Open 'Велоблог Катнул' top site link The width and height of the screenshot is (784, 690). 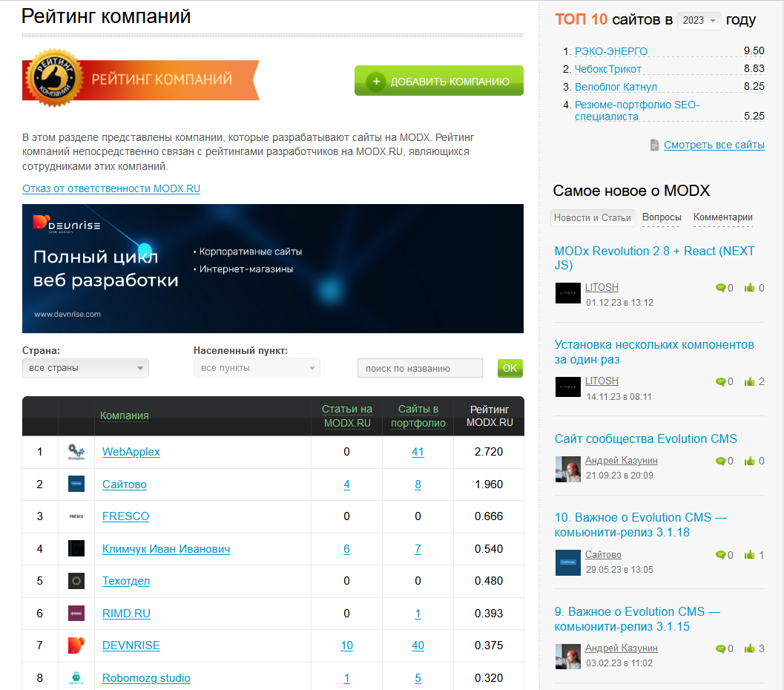pos(616,87)
